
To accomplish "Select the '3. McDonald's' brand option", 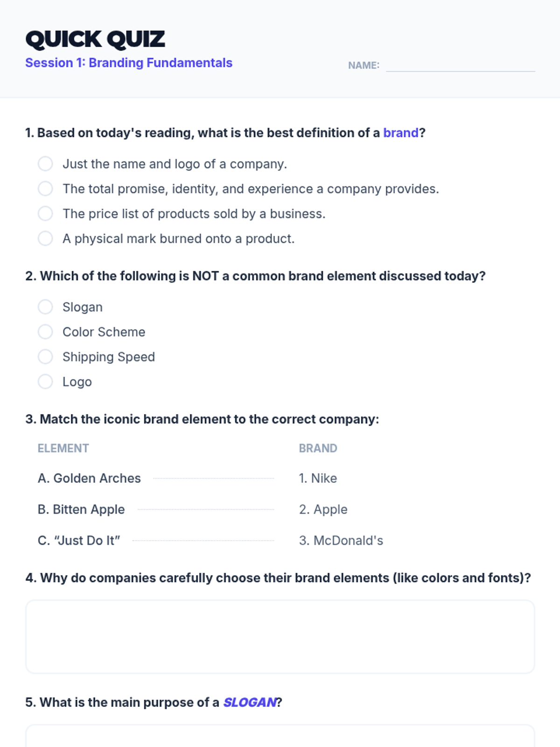I will (x=341, y=541).
